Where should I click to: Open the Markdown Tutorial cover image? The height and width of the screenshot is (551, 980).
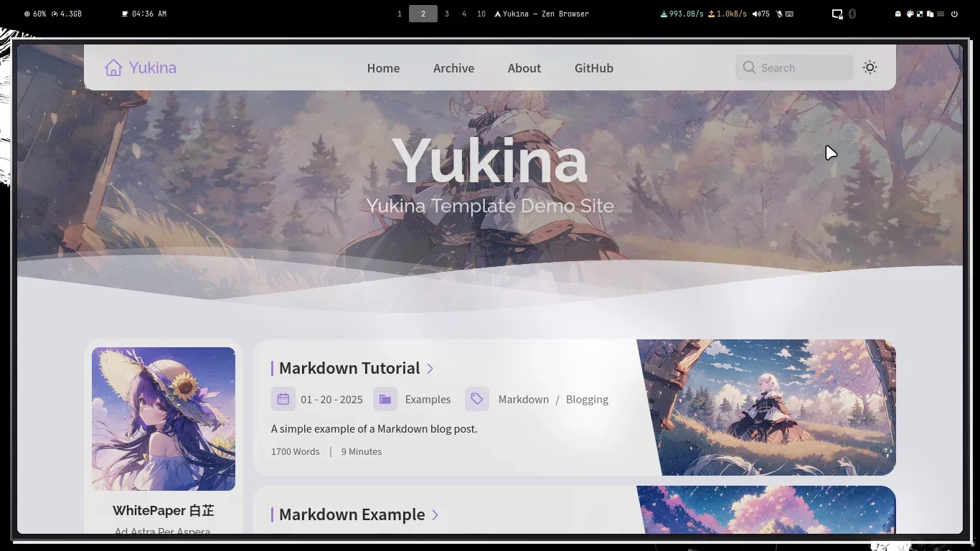coord(766,408)
